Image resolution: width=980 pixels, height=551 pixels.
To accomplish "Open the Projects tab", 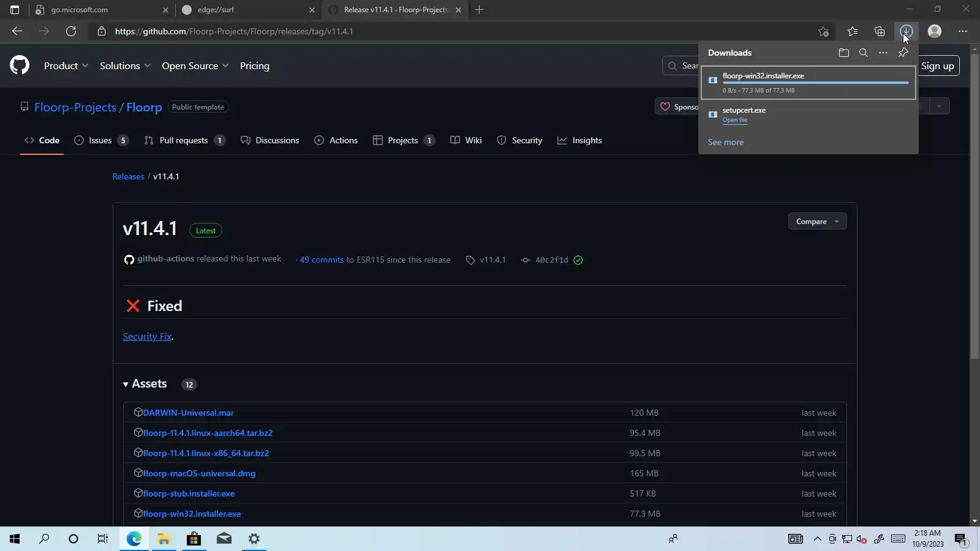I will point(404,140).
